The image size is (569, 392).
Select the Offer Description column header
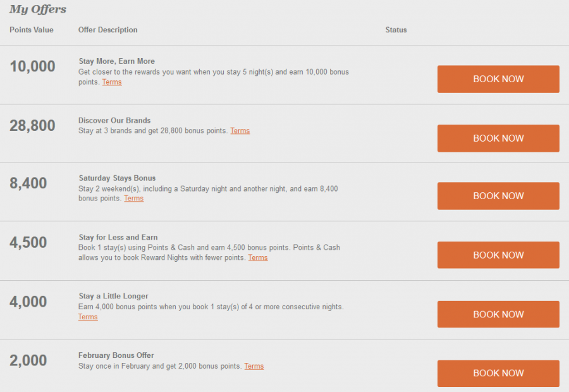107,30
